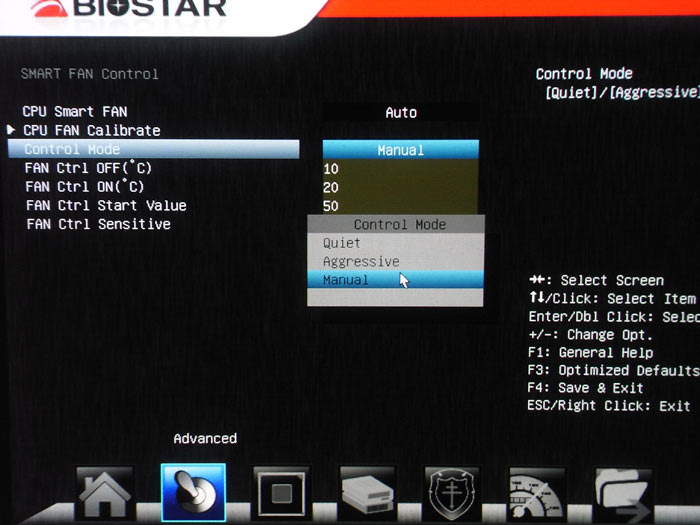Click the BIOSTAR logo
Screen dimensions: 700x525
tap(129, 8)
